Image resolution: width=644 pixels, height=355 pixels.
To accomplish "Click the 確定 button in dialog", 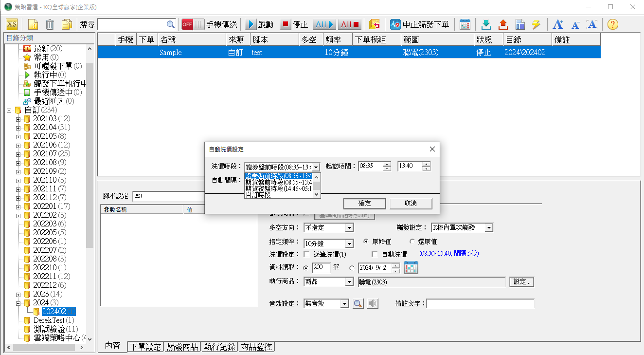I will click(364, 204).
